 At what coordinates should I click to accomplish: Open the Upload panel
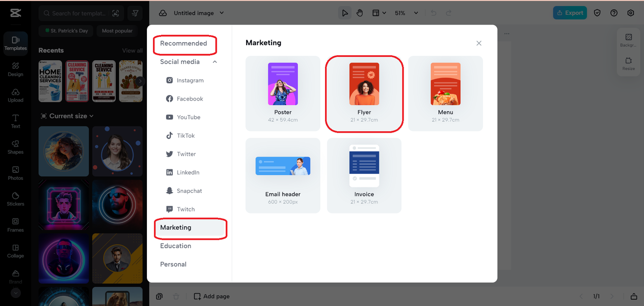[16, 95]
